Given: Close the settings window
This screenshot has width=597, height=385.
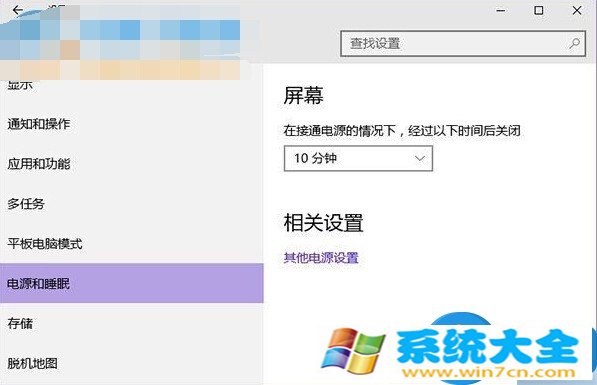Looking at the screenshot, I should [577, 10].
